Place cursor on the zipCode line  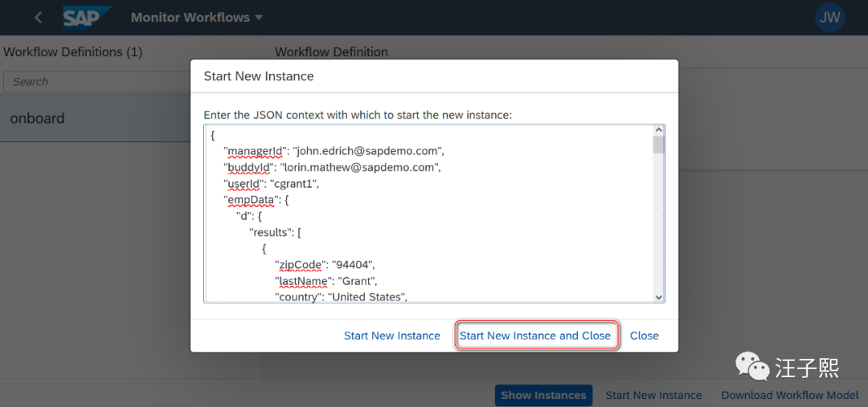tap(325, 265)
